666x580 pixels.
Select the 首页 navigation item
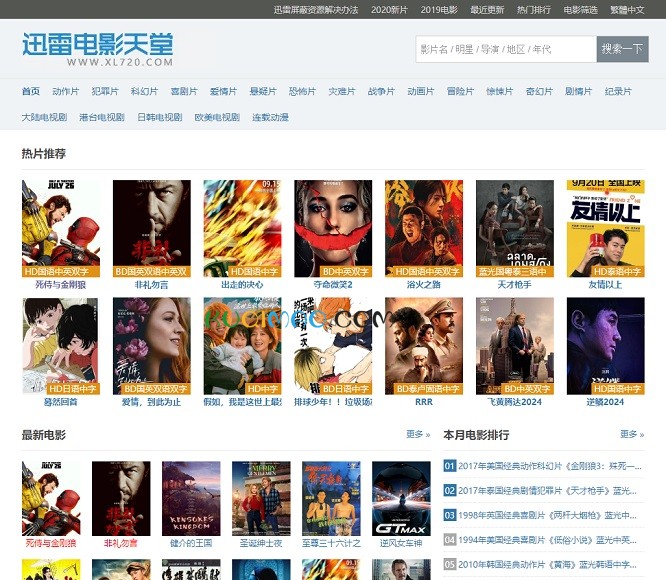pyautogui.click(x=31, y=91)
